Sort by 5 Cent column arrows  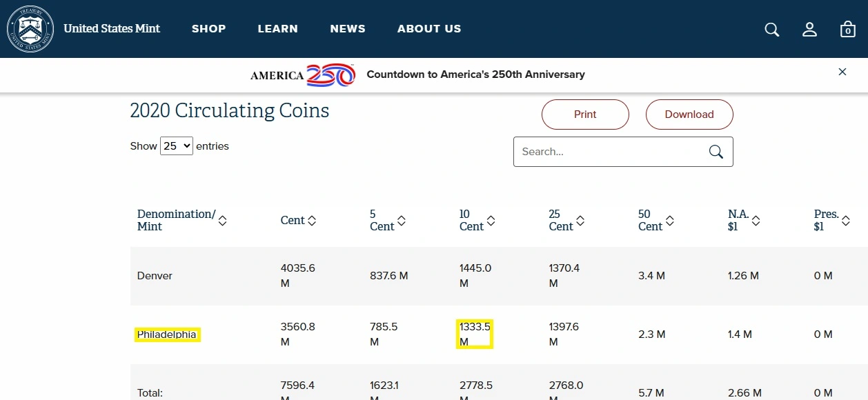(x=402, y=220)
